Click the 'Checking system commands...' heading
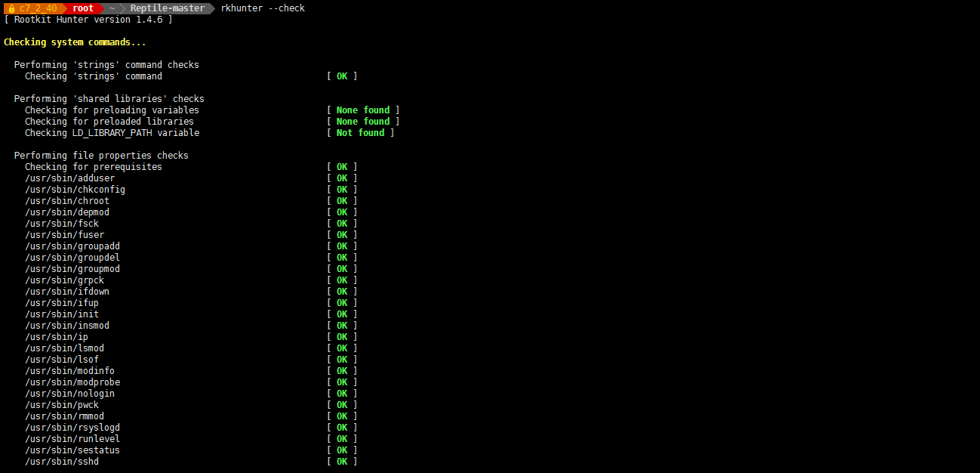Image resolution: width=980 pixels, height=473 pixels. click(x=75, y=42)
